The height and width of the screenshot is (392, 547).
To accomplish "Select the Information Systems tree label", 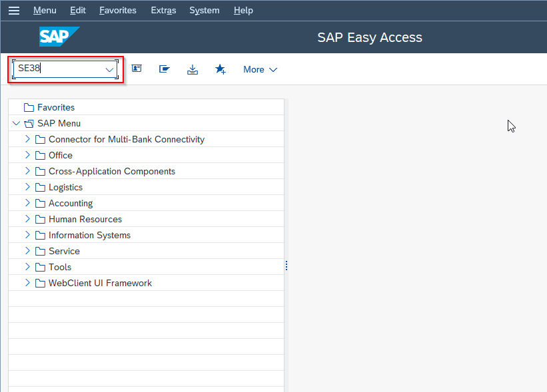I will click(x=90, y=235).
